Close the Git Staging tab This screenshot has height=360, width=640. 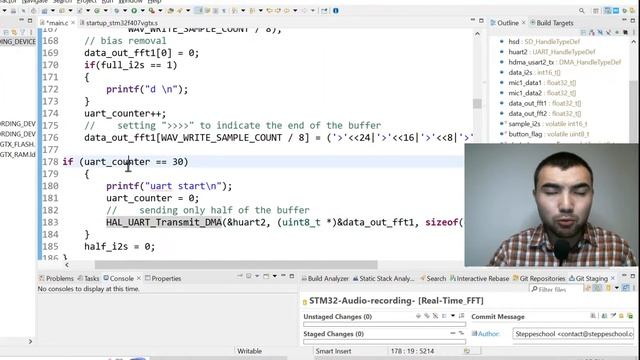(x=613, y=278)
